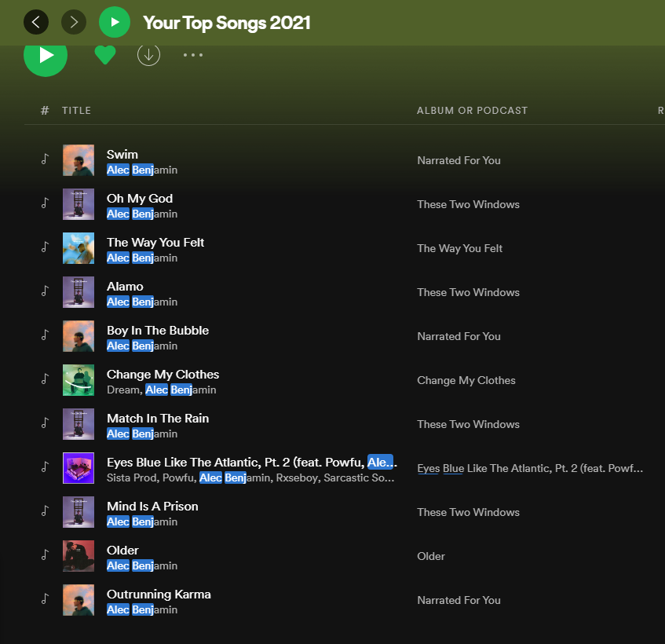The width and height of the screenshot is (665, 644).
Task: Select the song title Match In The Rain
Action: (158, 419)
